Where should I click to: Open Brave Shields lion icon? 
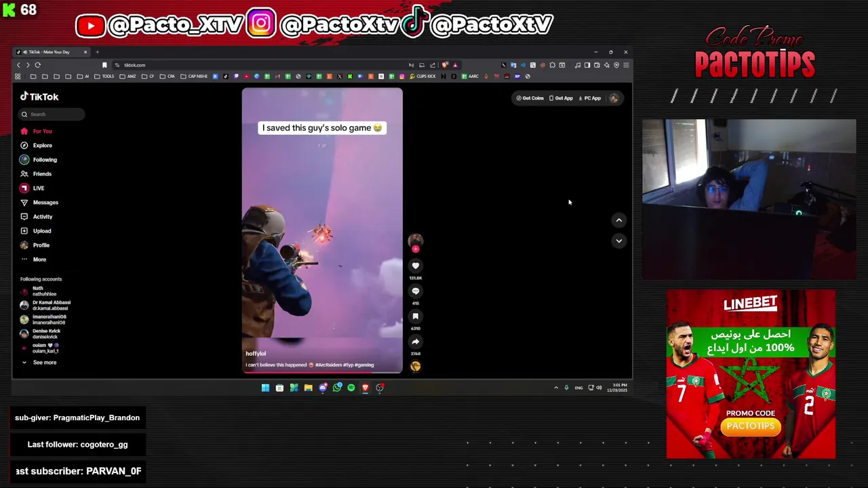click(445, 65)
